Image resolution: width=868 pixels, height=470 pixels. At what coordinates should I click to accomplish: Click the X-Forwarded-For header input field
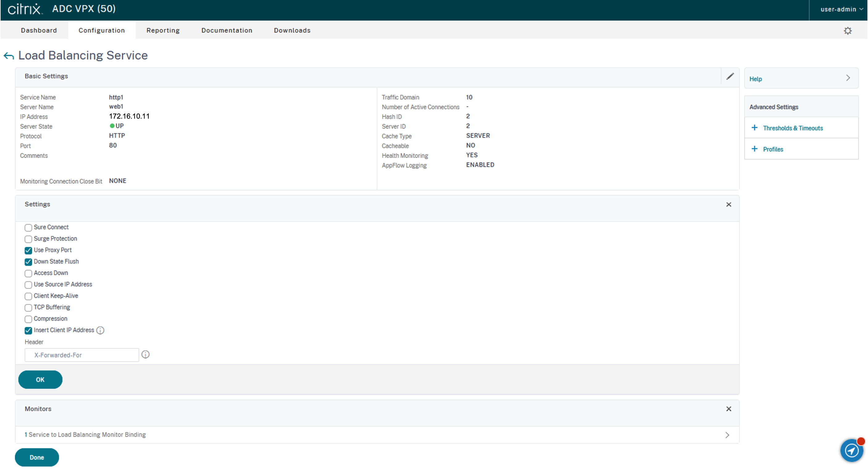82,355
